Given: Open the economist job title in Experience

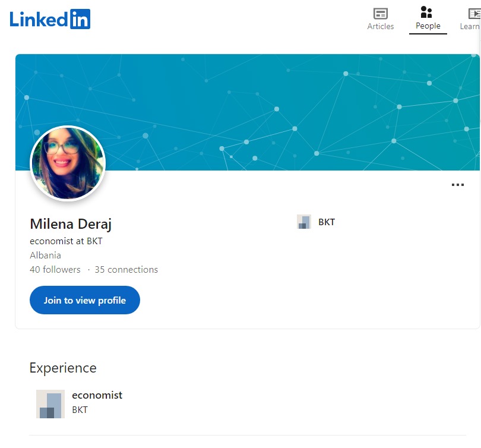Looking at the screenshot, I should tap(97, 395).
